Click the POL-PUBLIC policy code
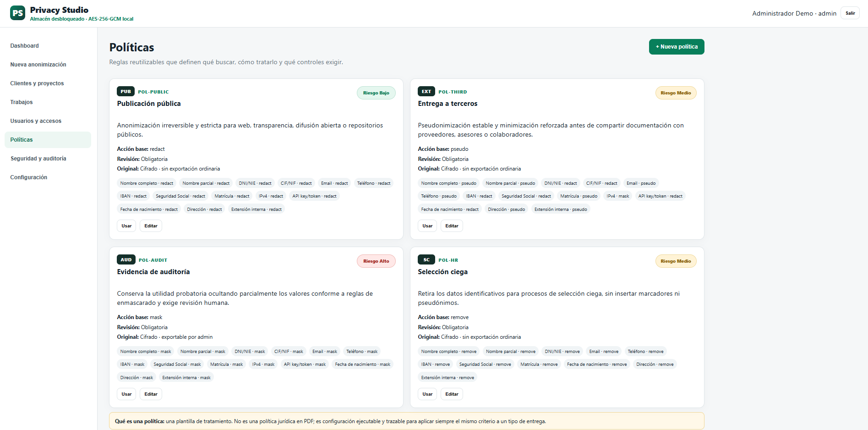Image resolution: width=868 pixels, height=430 pixels. click(153, 92)
